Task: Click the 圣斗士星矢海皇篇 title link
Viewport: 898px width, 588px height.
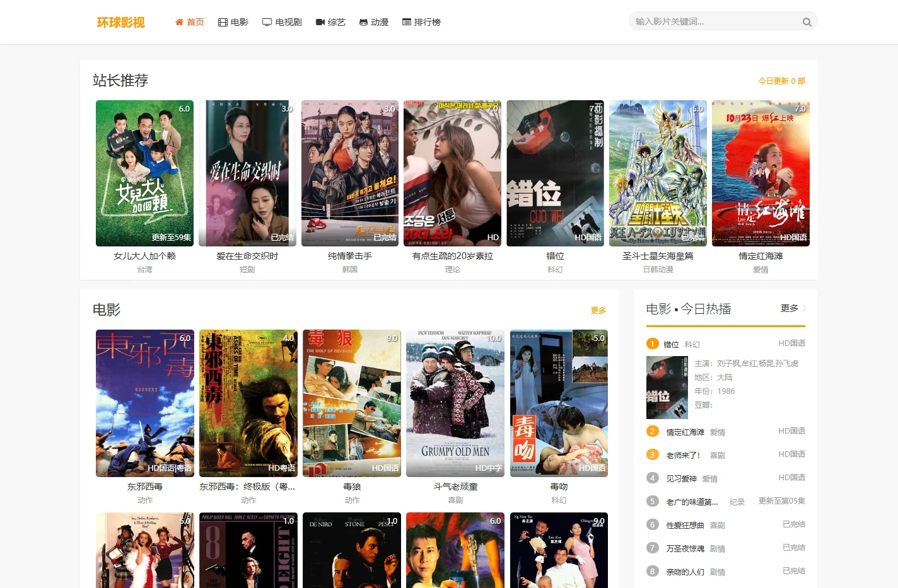Action: tap(658, 257)
